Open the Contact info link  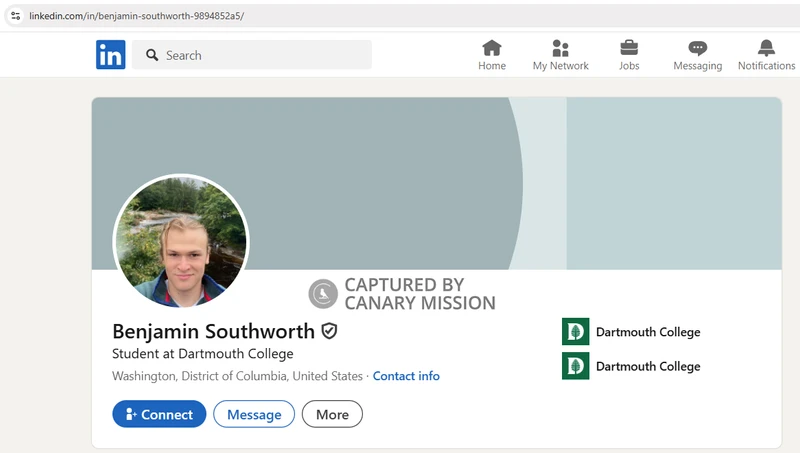[x=406, y=376]
